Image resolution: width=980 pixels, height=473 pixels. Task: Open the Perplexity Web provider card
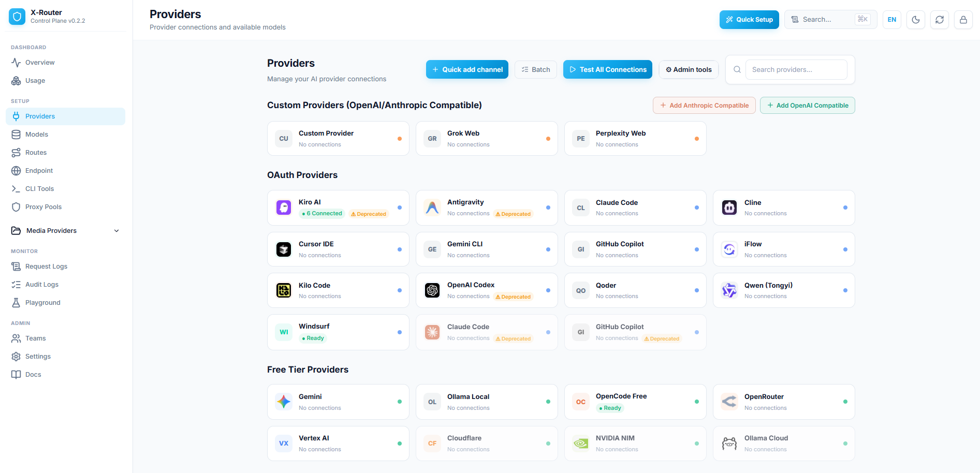[x=635, y=139]
